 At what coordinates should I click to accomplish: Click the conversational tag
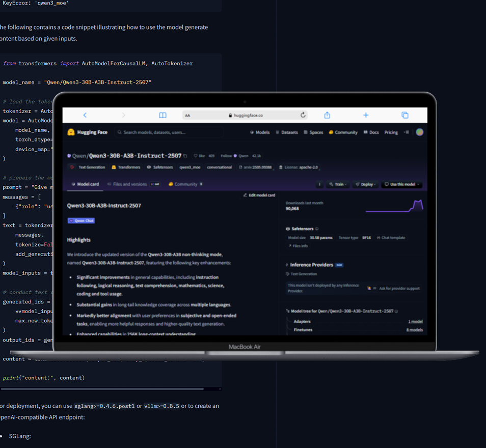click(220, 167)
